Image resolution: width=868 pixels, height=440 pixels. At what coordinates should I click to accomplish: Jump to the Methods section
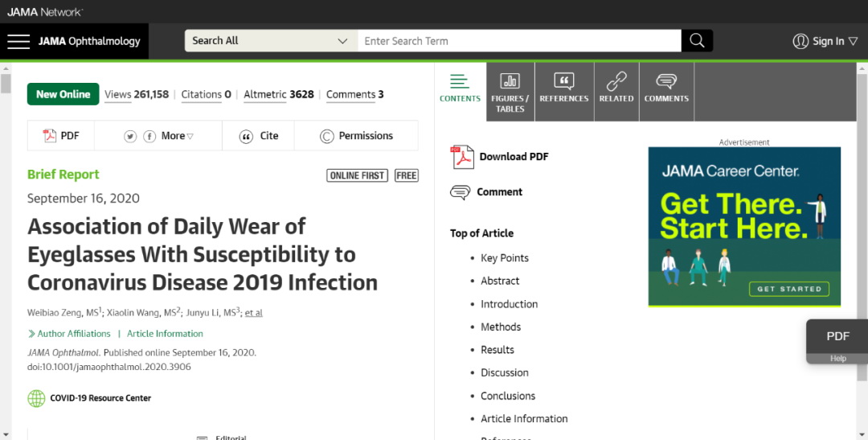[501, 327]
